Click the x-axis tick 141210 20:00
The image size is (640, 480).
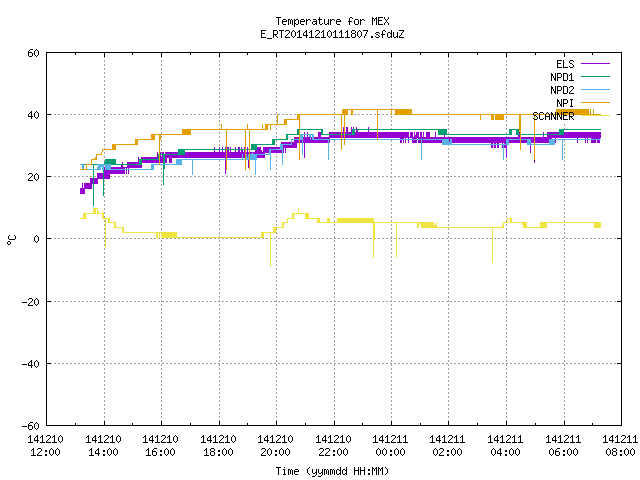(x=276, y=445)
